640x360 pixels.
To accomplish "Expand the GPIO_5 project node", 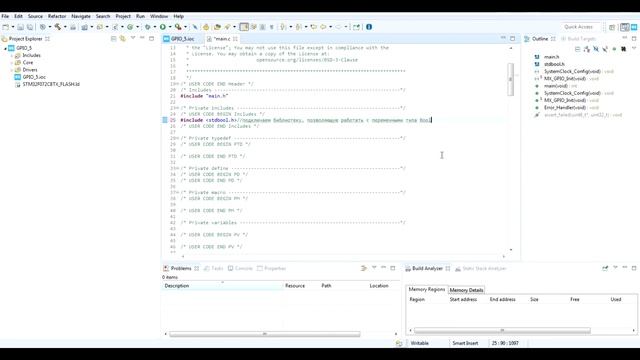I will coord(5,48).
